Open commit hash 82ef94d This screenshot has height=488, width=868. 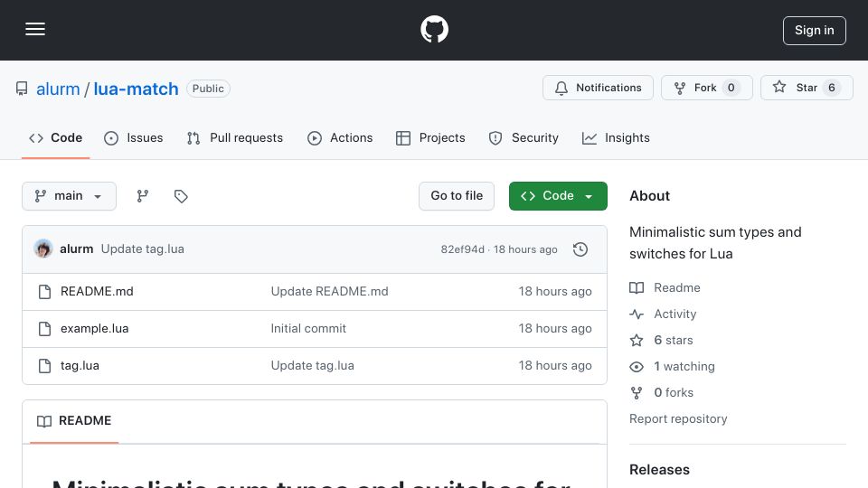(x=462, y=249)
